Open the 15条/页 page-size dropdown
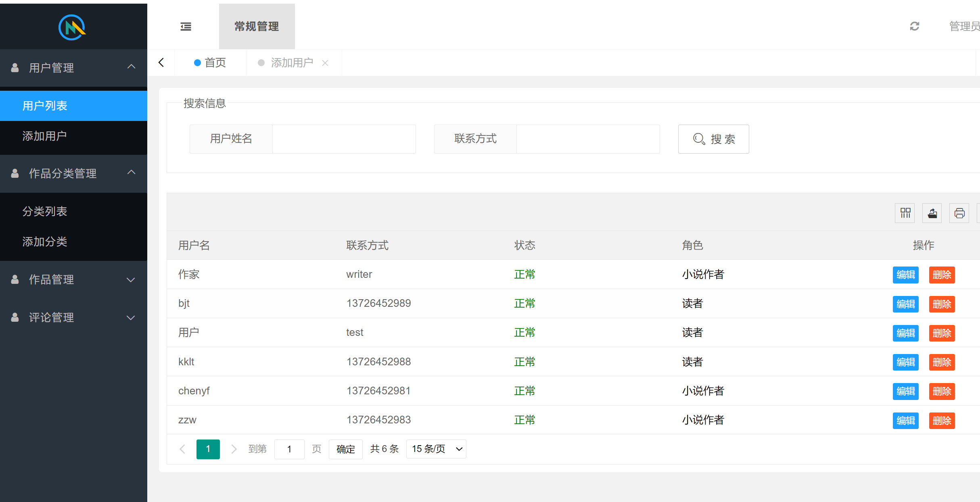This screenshot has height=502, width=980. [436, 449]
